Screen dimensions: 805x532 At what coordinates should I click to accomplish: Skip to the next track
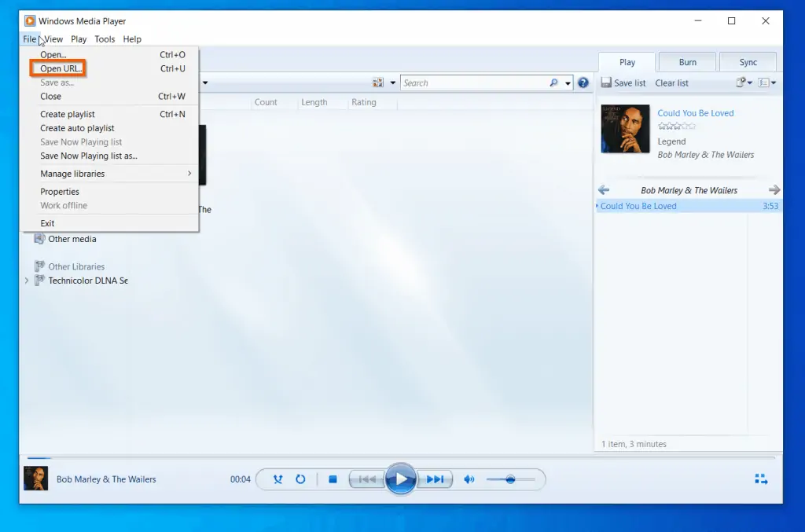click(435, 479)
